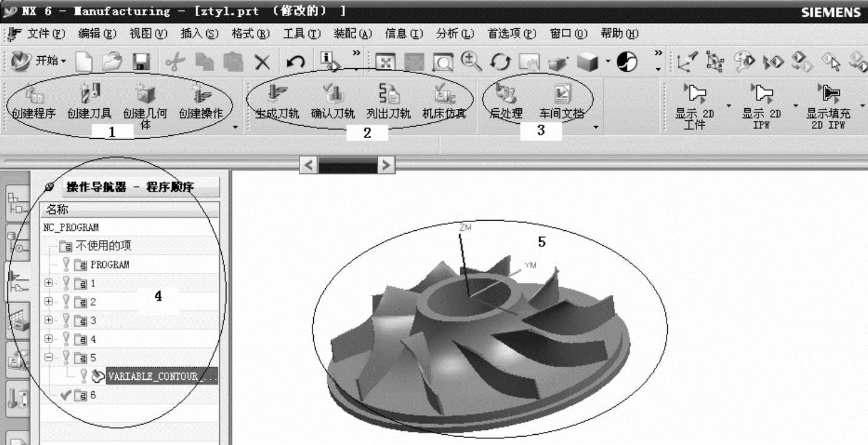Save the part with floppy icon

tap(141, 62)
